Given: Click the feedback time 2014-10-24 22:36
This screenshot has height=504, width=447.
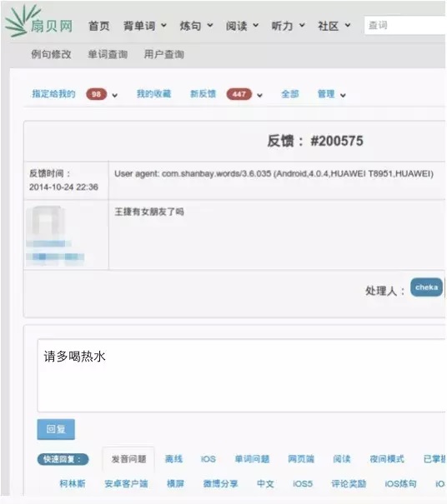Looking at the screenshot, I should coord(63,187).
